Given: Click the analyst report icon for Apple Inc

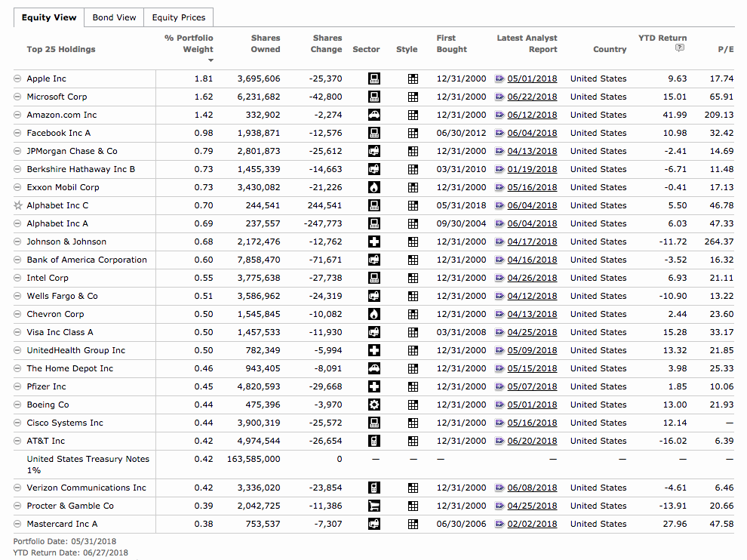Looking at the screenshot, I should click(500, 78).
